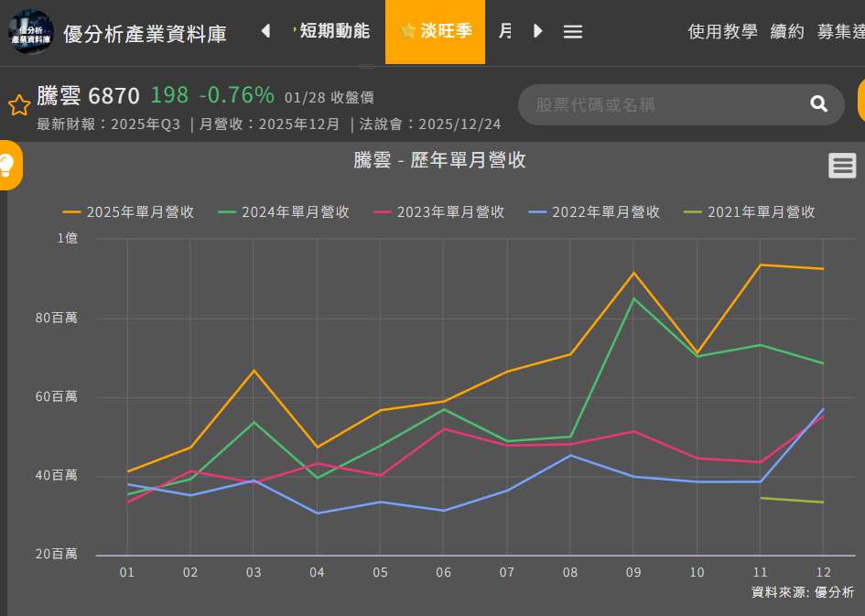This screenshot has width=865, height=616.
Task: Select the 淡旺季 tab
Action: point(446,31)
